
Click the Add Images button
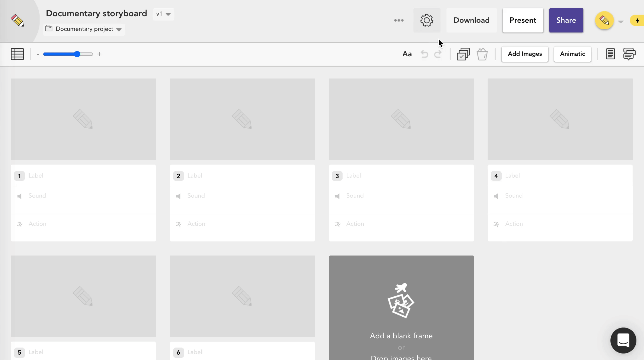tap(524, 54)
